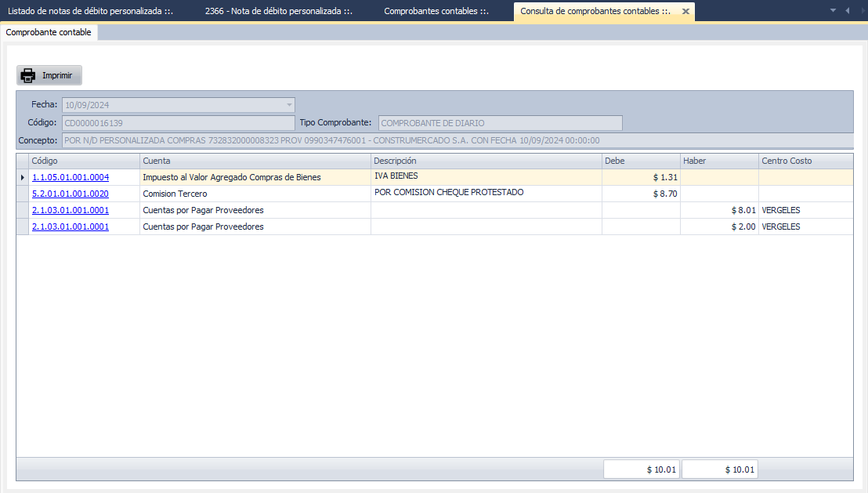Sort by the Debe column header
Screen dimensions: 868x493
click(640, 161)
